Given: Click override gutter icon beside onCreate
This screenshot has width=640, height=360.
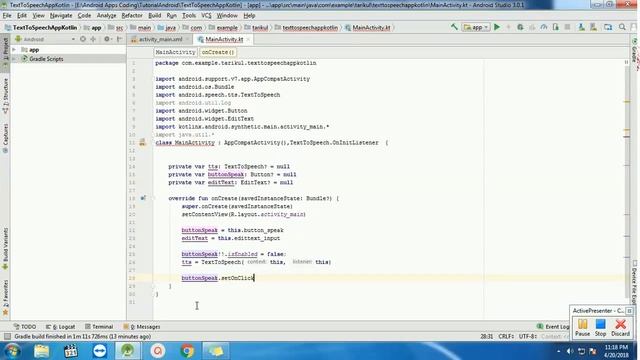Looking at the screenshot, I should (x=143, y=198).
